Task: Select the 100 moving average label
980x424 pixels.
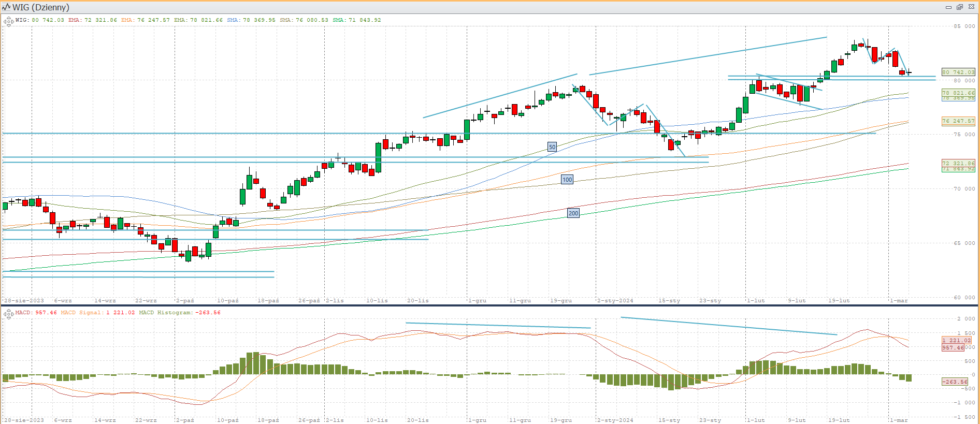Action: pyautogui.click(x=567, y=180)
